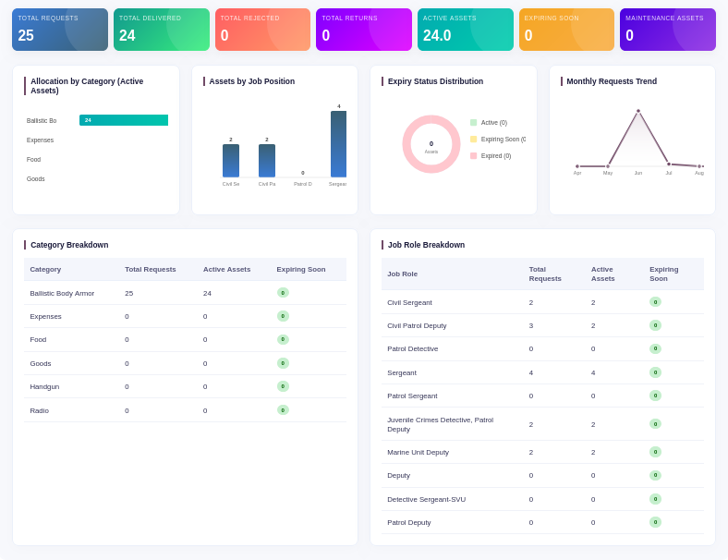The image size is (728, 560).
Task: Click the 25 total requests cell for Ballistic Body Armor
Action: point(128,294)
